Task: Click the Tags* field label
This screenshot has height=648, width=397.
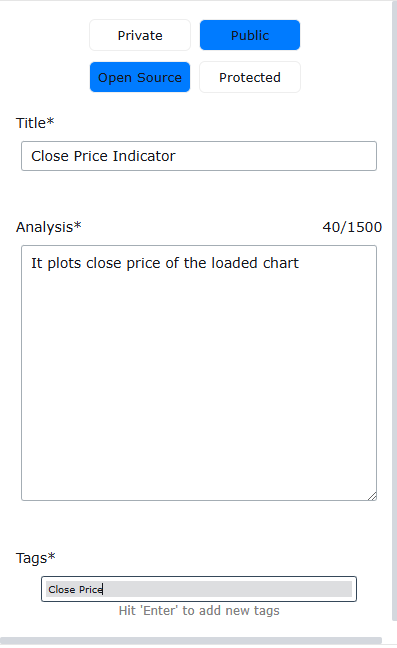Action: point(36,558)
